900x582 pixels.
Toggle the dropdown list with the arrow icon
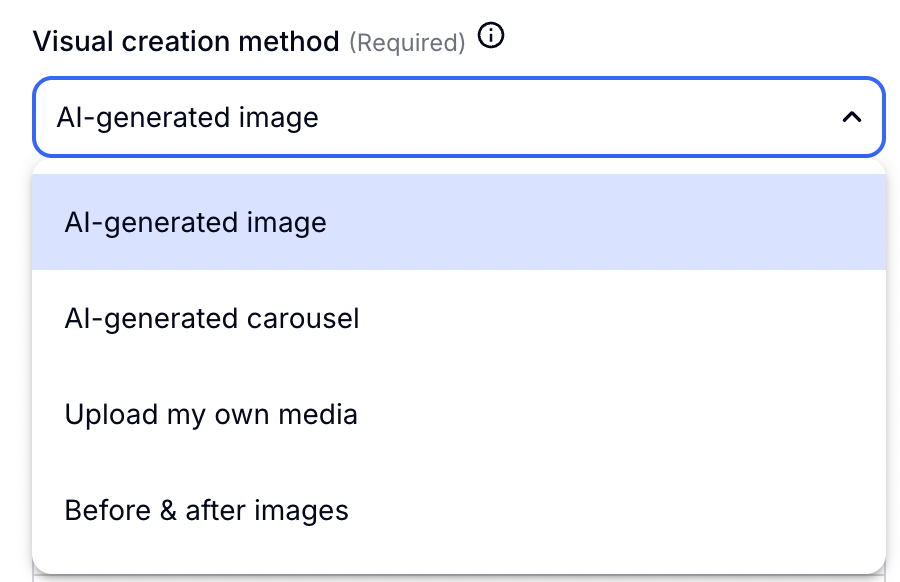[x=851, y=118]
